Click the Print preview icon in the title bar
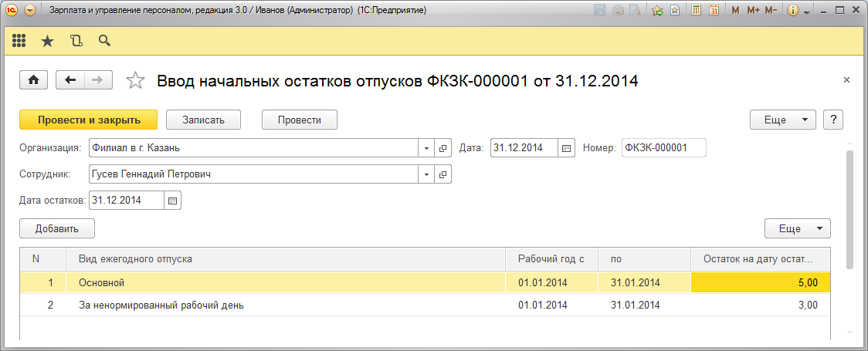868x351 pixels. [636, 11]
